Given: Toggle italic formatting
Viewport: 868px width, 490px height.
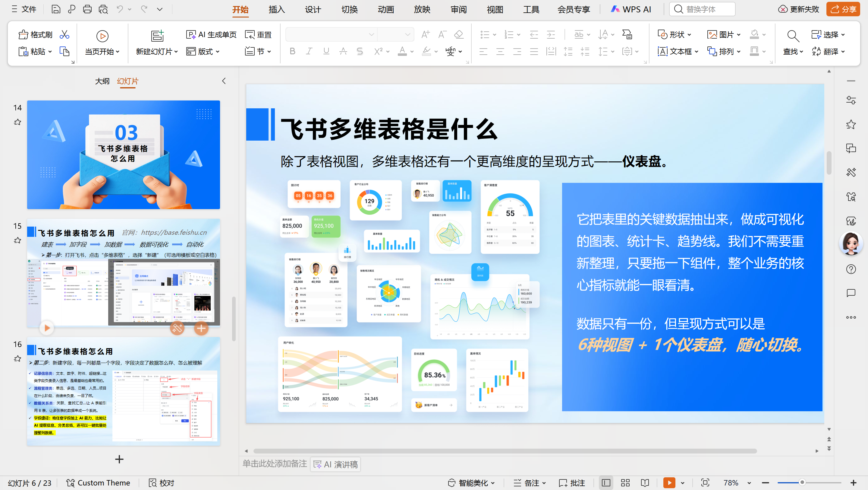Looking at the screenshot, I should [x=309, y=51].
